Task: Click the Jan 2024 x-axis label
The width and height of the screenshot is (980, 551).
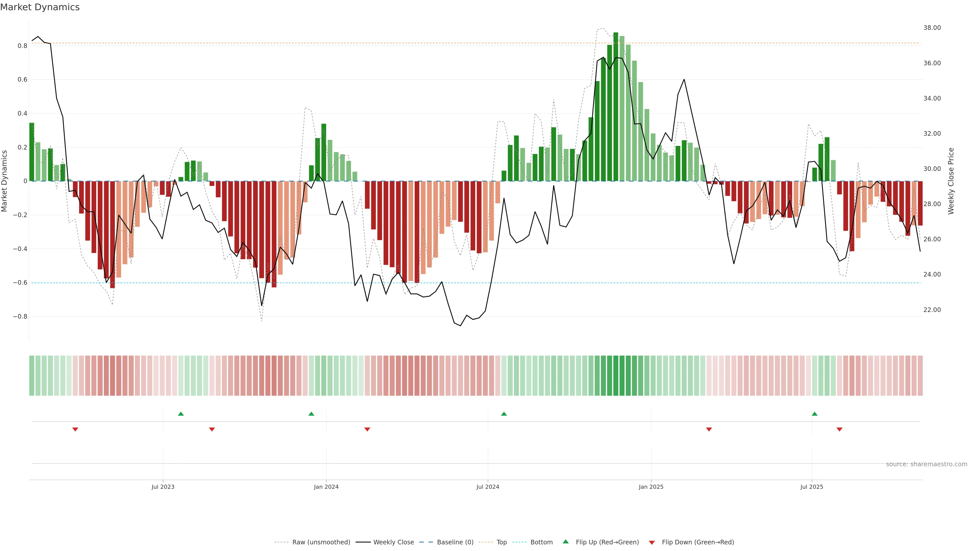Action: click(x=326, y=487)
